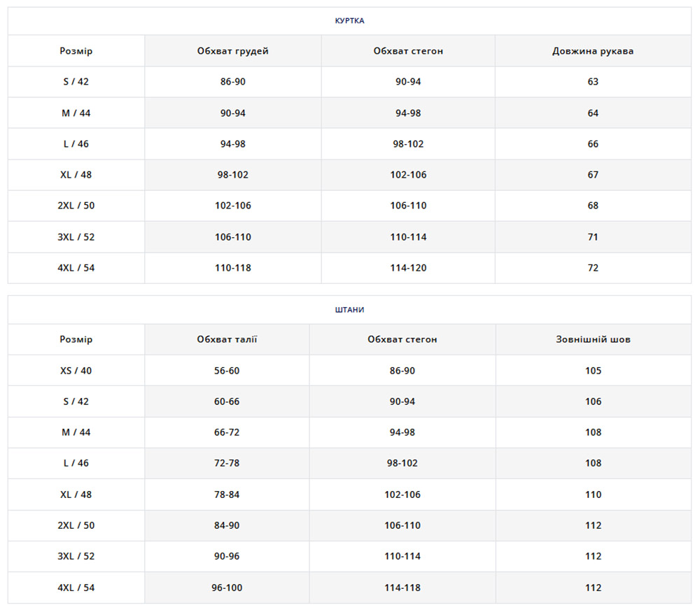Click the outer seam value 105
The width and height of the screenshot is (700, 612).
593,371
